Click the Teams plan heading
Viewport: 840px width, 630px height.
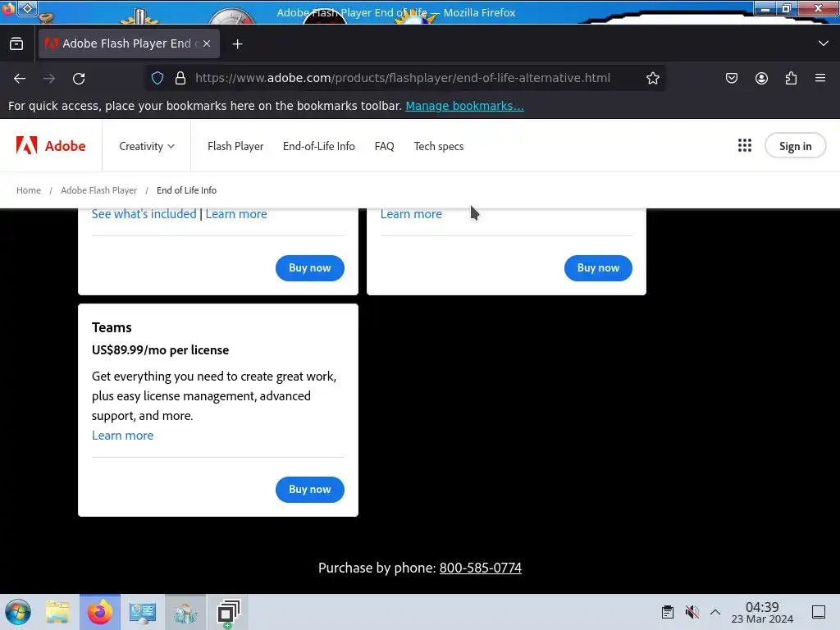click(112, 327)
